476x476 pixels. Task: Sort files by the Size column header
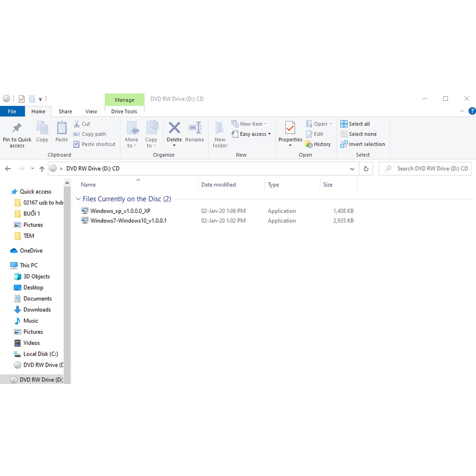tap(328, 185)
